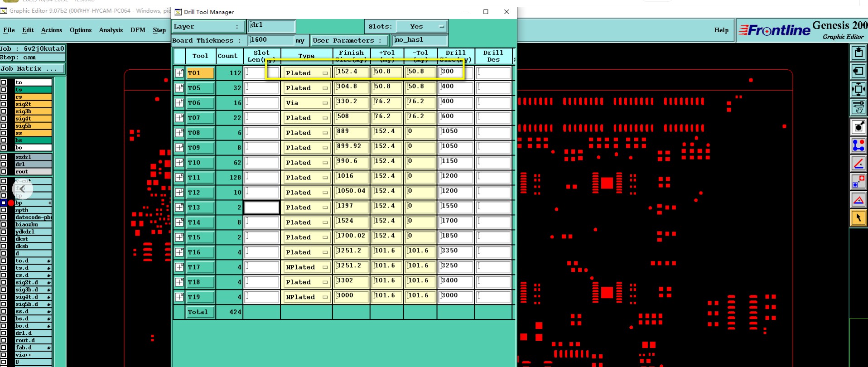Image resolution: width=868 pixels, height=367 pixels.
Task: Toggle the 'to' layer checkbox
Action: click(x=4, y=82)
